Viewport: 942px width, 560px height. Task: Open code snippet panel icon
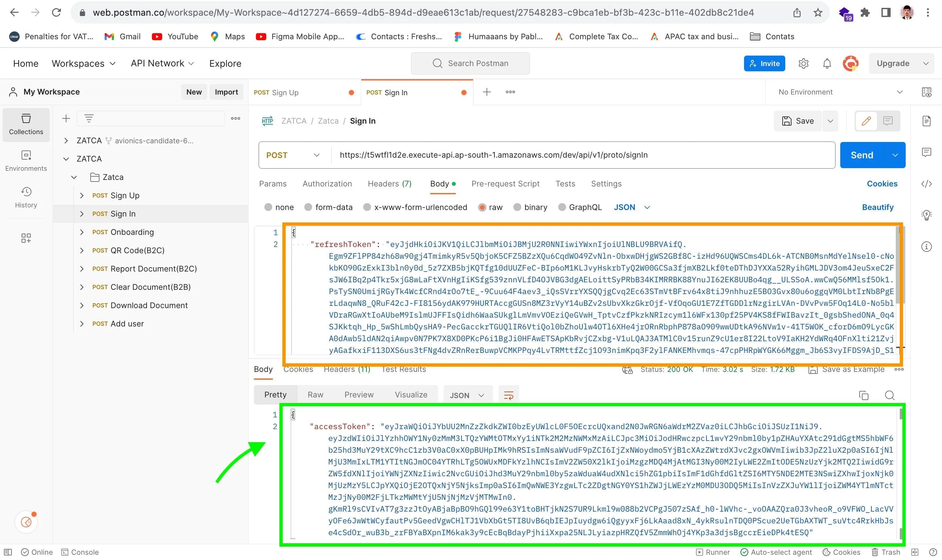927,184
